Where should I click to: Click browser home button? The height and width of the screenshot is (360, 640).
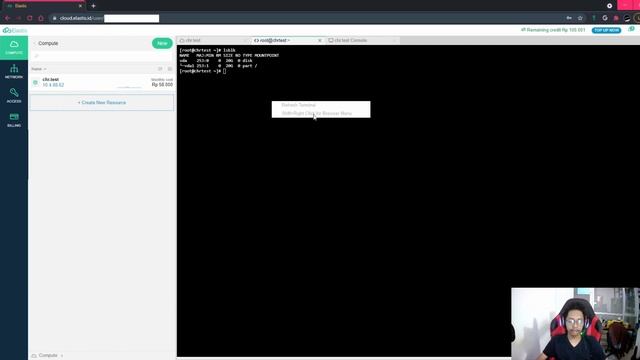click(41, 18)
